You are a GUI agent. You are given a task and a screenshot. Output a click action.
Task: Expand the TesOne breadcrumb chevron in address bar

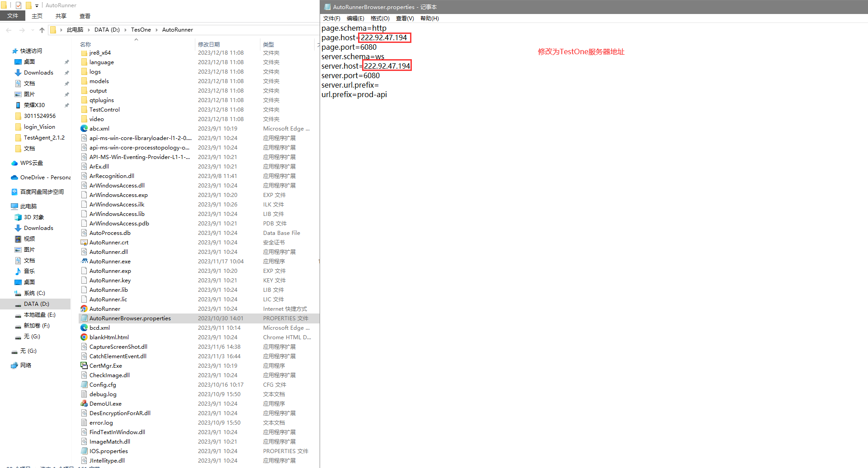point(156,30)
